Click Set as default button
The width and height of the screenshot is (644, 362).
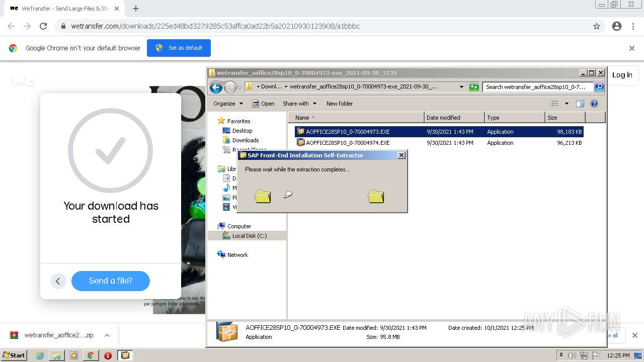(179, 48)
